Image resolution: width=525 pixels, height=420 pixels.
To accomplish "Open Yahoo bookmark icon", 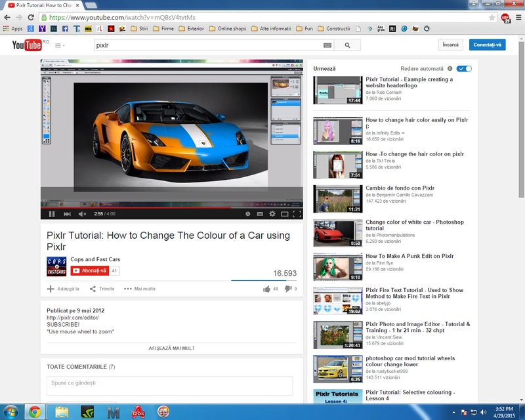I will click(x=42, y=29).
